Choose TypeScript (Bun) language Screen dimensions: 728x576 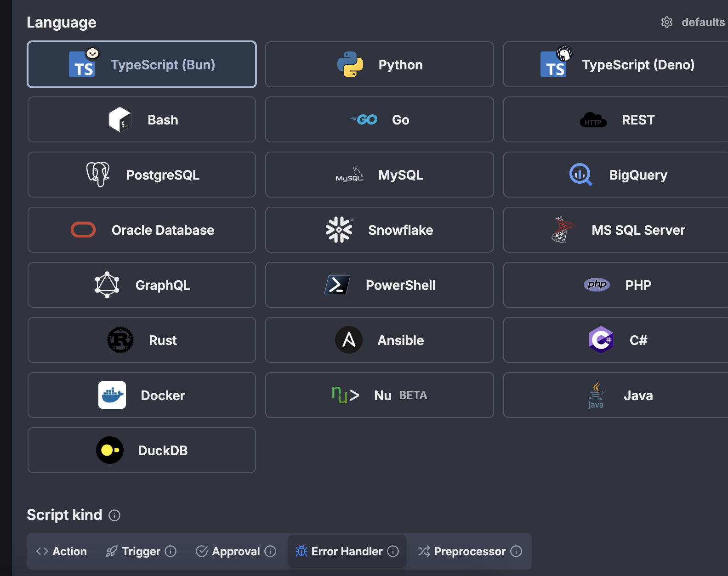click(142, 64)
